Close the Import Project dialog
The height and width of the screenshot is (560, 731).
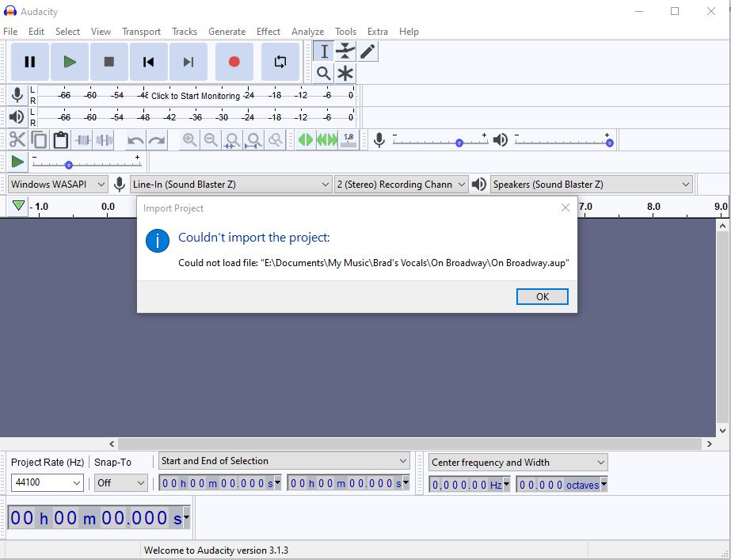[x=565, y=208]
